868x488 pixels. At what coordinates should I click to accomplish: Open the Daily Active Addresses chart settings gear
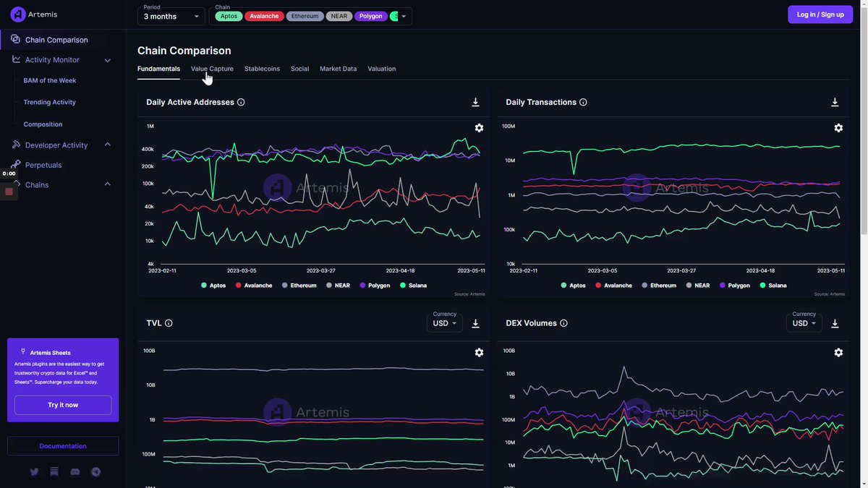click(x=479, y=128)
